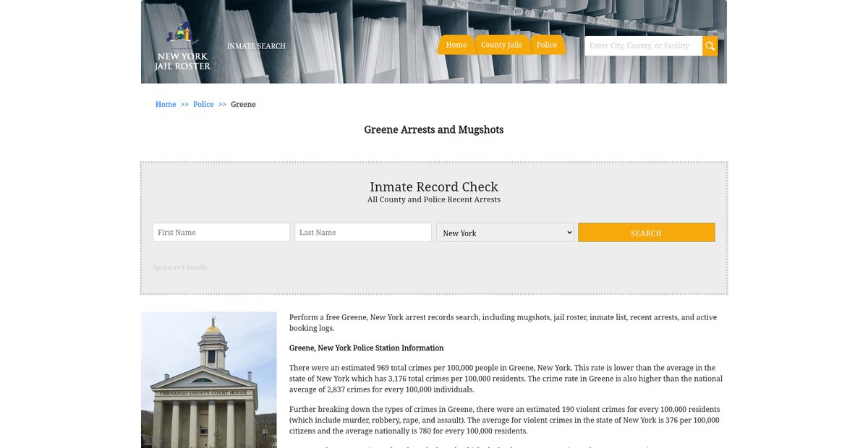Open the Police tab in header
This screenshot has height=448, width=868.
pos(547,45)
